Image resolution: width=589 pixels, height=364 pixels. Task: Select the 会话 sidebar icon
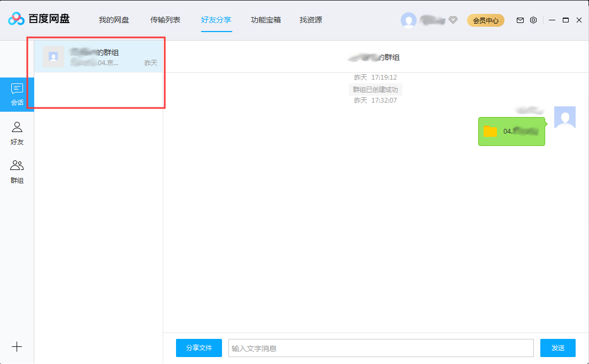(x=17, y=94)
